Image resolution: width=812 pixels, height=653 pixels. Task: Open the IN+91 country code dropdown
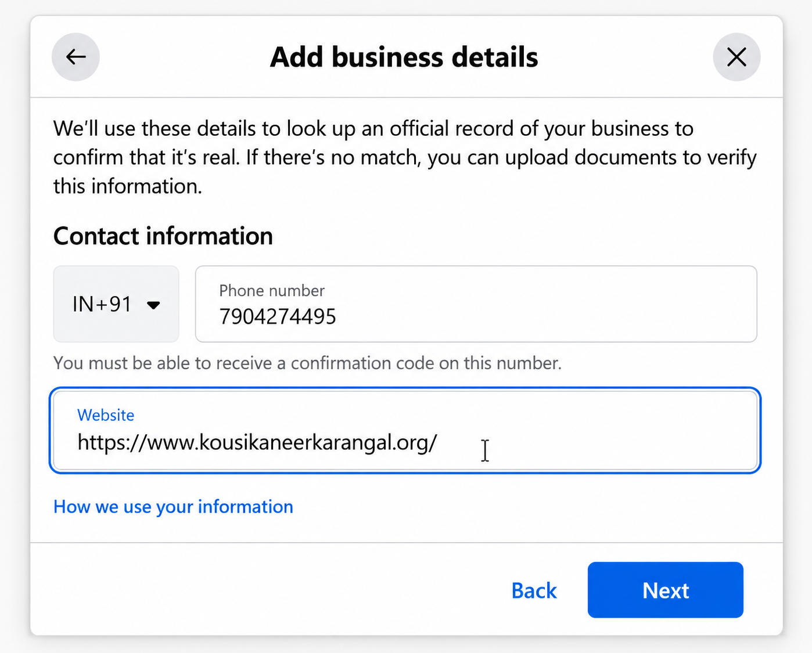coord(116,304)
